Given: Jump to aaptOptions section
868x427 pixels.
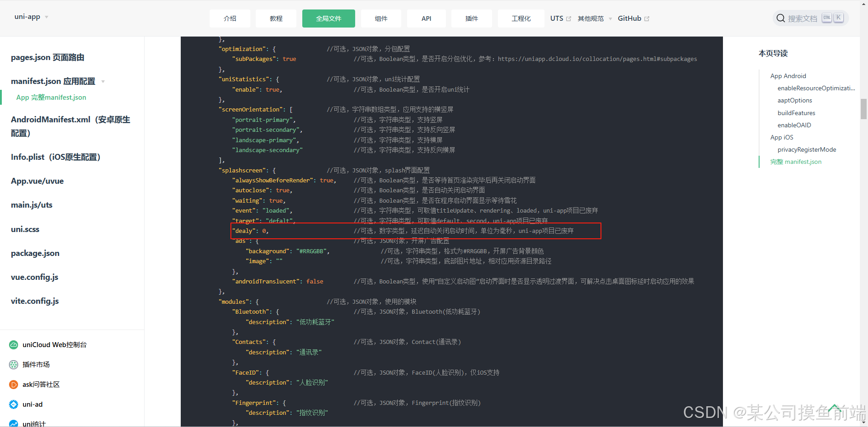Looking at the screenshot, I should [795, 100].
